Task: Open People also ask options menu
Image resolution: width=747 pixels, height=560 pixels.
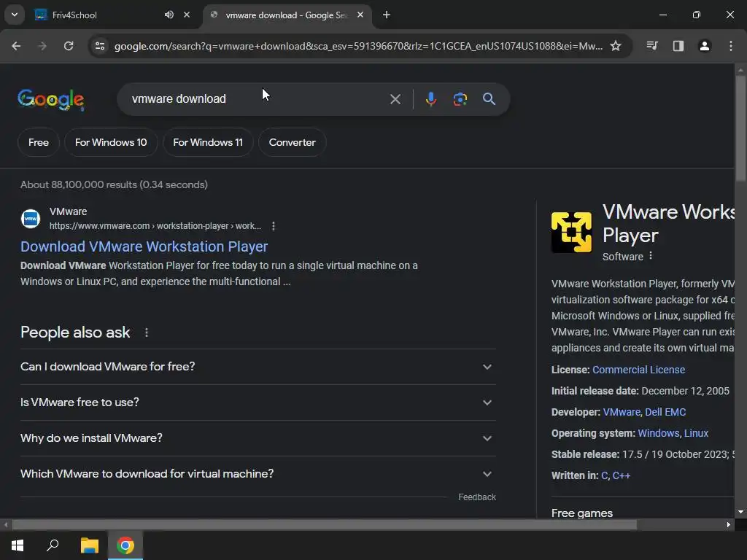Action: pos(146,332)
